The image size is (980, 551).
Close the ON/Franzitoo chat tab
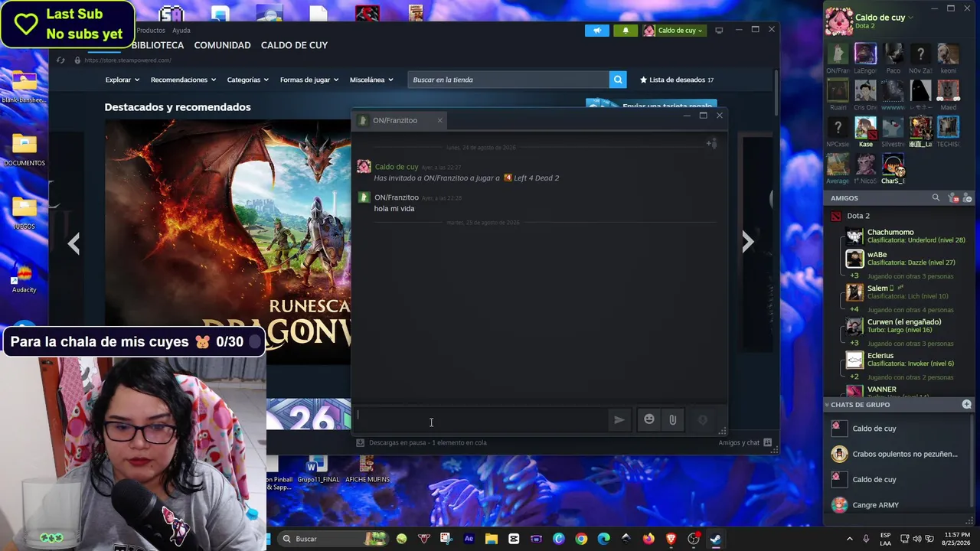tap(439, 120)
